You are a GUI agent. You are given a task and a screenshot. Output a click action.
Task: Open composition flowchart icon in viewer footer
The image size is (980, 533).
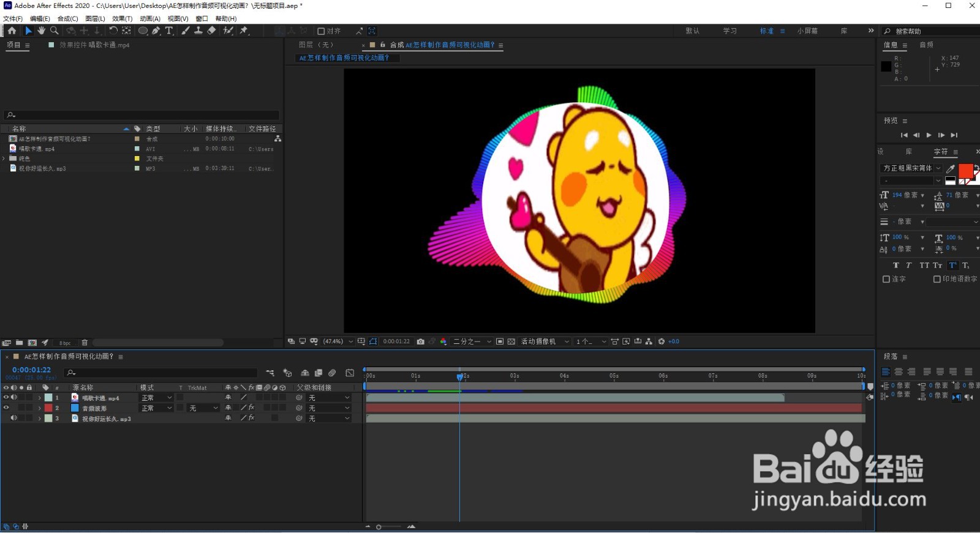click(x=649, y=341)
